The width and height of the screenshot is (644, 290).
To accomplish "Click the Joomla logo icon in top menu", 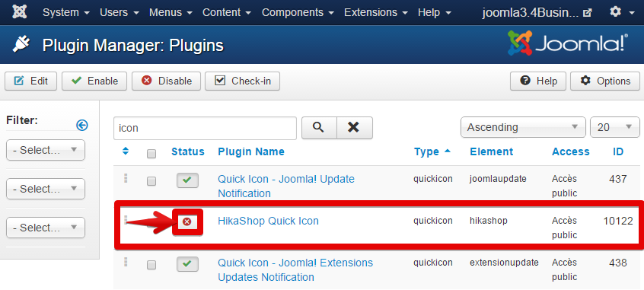I will [x=20, y=12].
